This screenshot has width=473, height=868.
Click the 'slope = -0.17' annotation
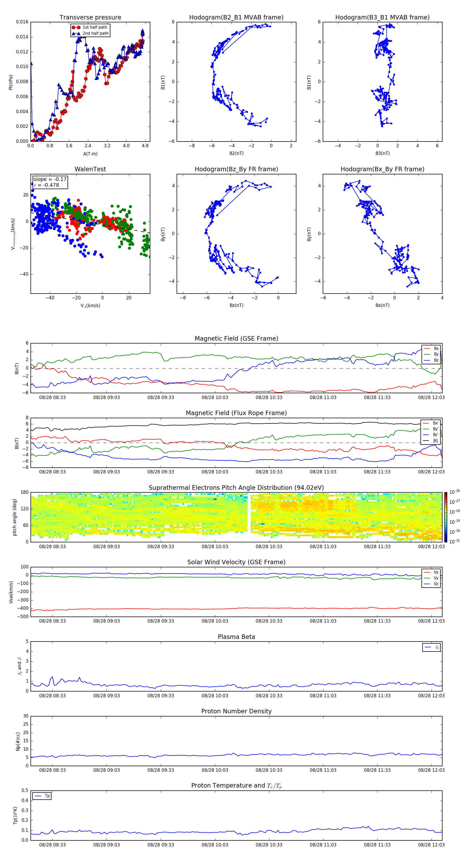point(50,179)
